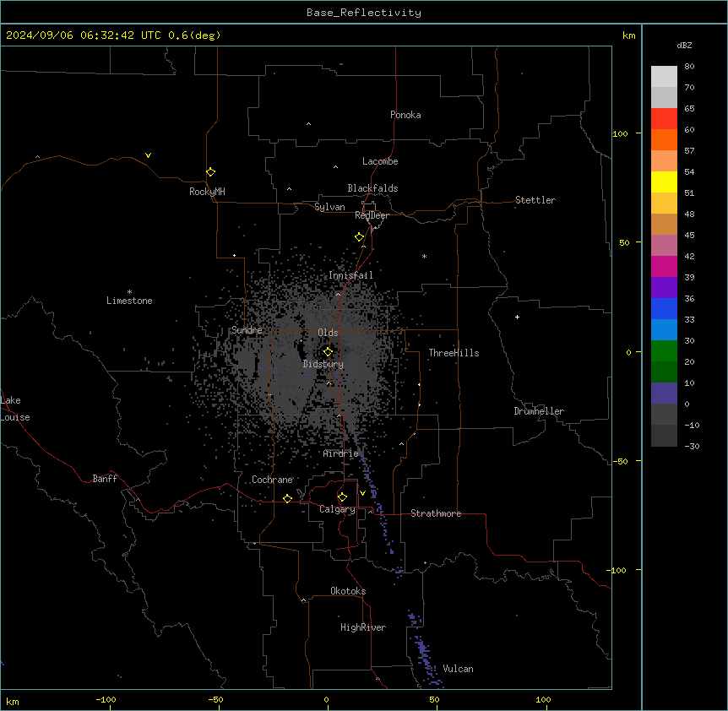
Task: Select the Banff label
Action: click(105, 479)
